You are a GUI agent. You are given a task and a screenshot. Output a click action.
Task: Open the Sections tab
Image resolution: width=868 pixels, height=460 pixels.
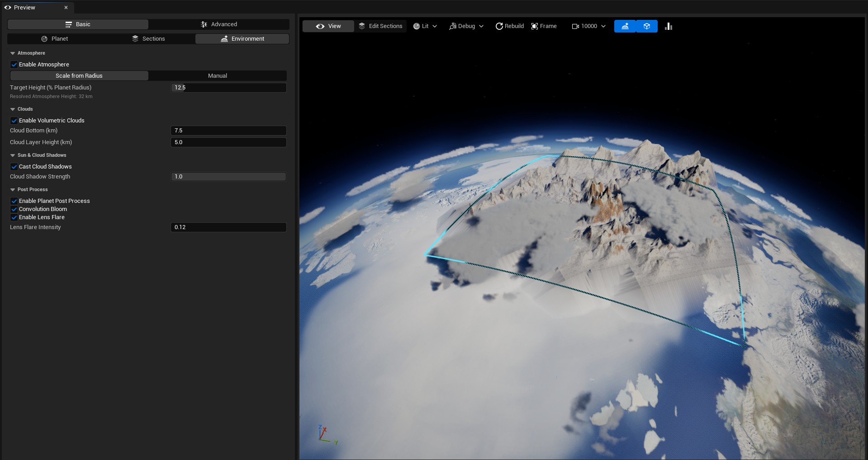coord(148,39)
